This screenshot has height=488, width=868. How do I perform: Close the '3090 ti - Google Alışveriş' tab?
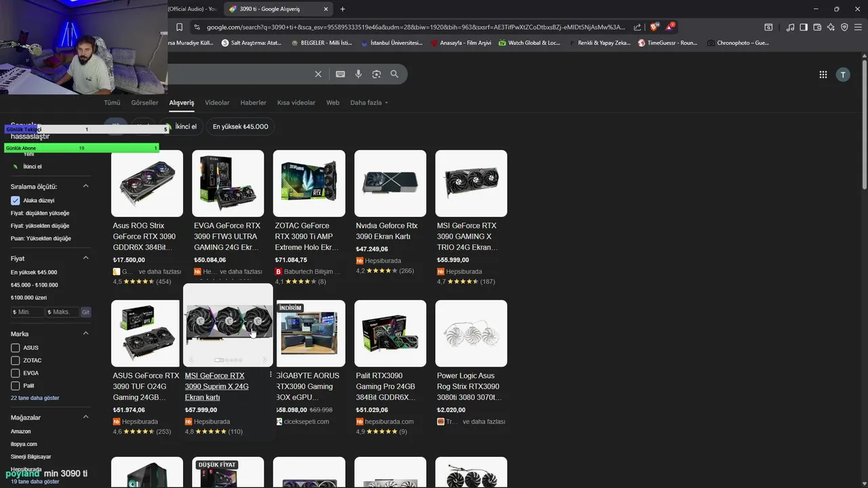(x=326, y=9)
